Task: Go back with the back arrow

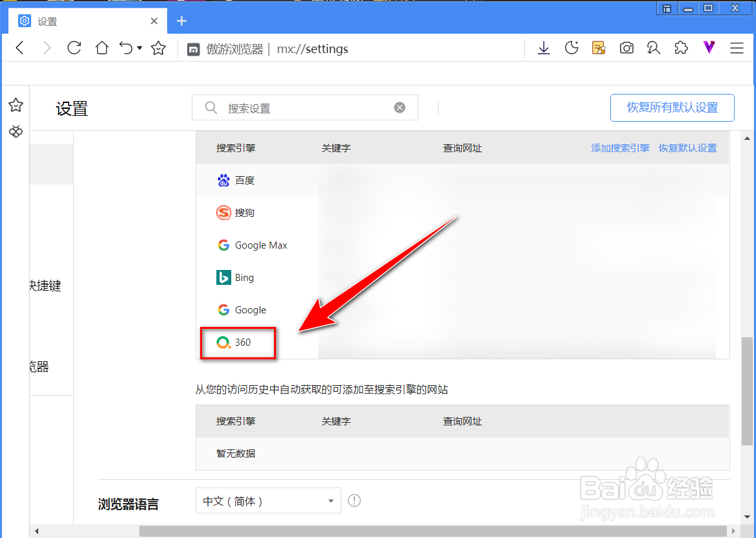Action: pos(20,48)
